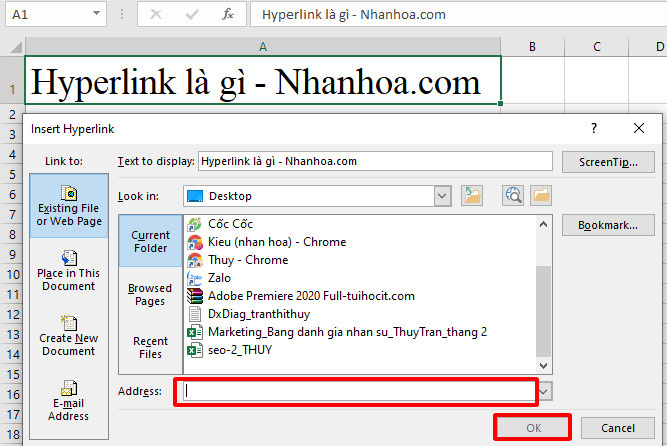The width and height of the screenshot is (667, 446).
Task: Click Browse for File folder icon
Action: pyautogui.click(x=541, y=196)
